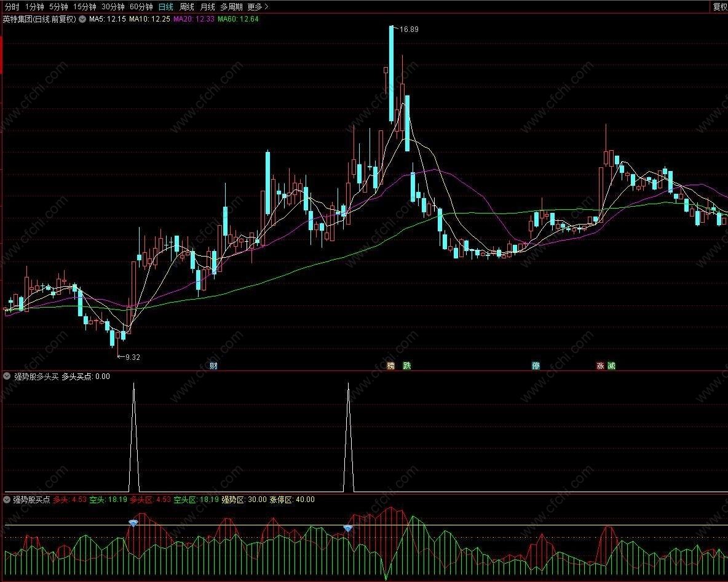Click the 复权 adjustment button
728x582 pixels.
click(x=720, y=7)
